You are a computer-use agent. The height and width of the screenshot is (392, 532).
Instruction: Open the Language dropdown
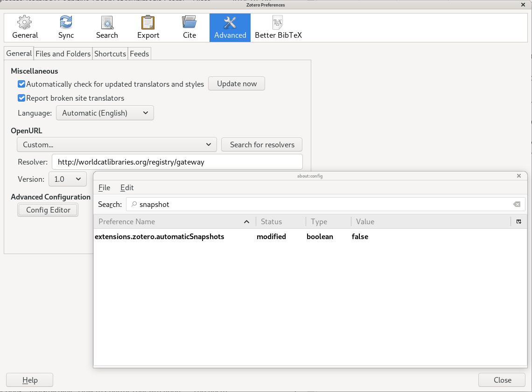coord(105,113)
